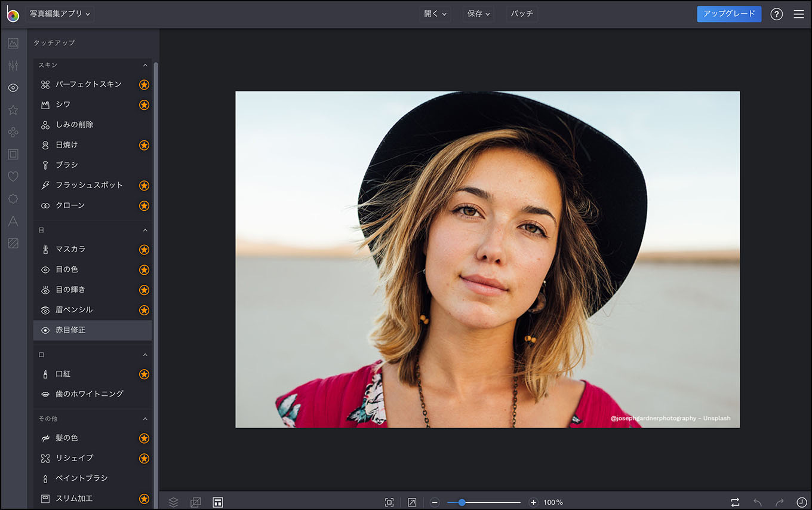Open the Edit adjustments sliders icon
This screenshot has height=510, width=812.
[13, 66]
